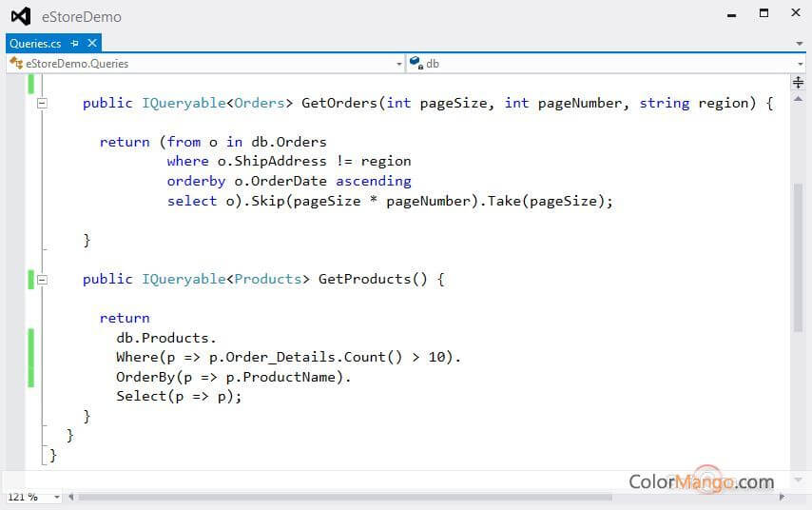The height and width of the screenshot is (510, 812).
Task: Click the ColorMango.com watermark link
Action: coord(701,481)
